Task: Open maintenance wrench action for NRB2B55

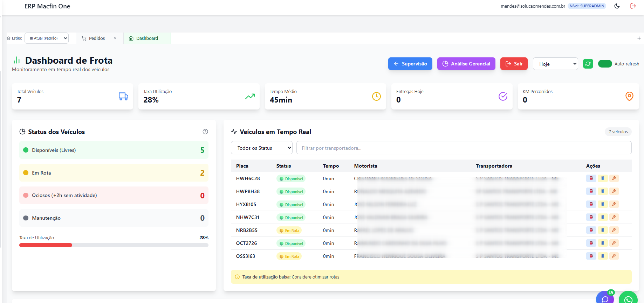Action: point(614,230)
